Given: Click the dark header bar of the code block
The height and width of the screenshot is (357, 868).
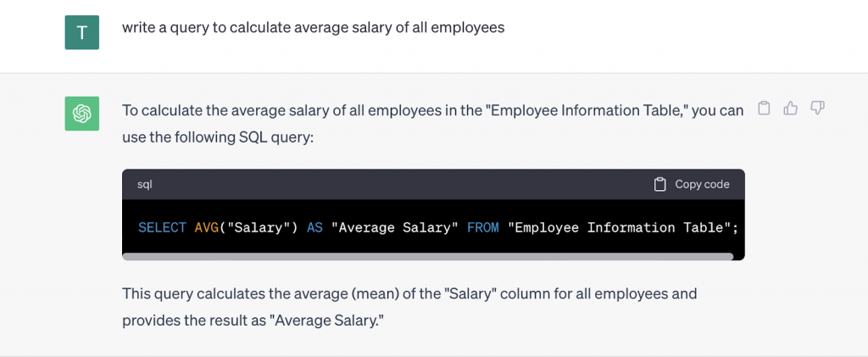Looking at the screenshot, I should tap(433, 184).
